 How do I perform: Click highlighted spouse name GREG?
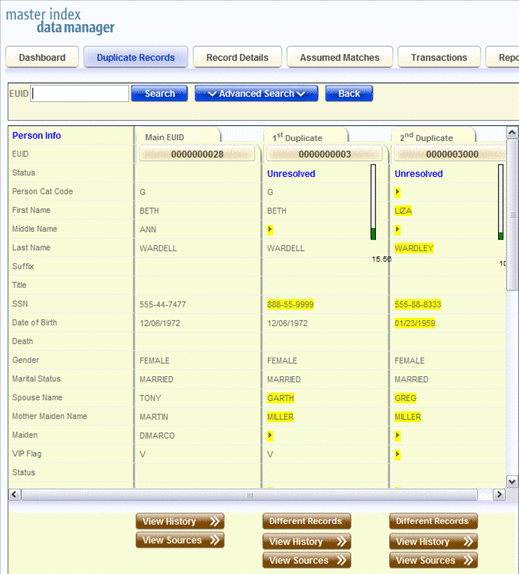coord(406,398)
